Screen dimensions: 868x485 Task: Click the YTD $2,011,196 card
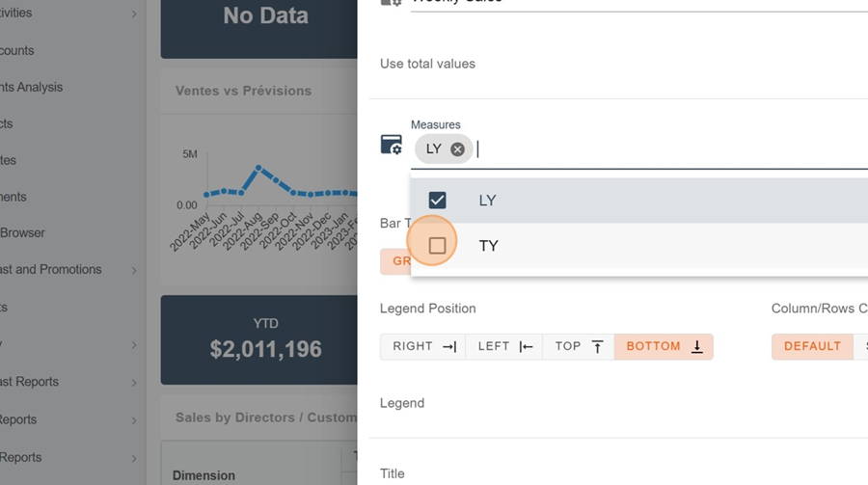coord(265,337)
